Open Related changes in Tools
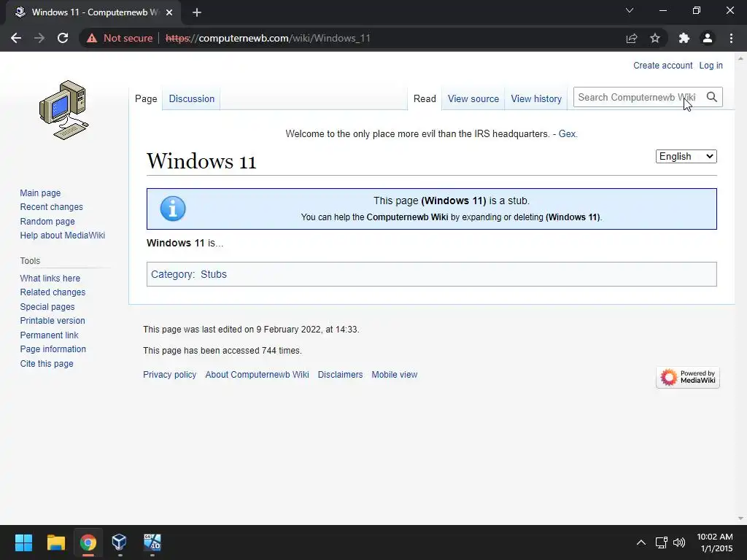 [x=53, y=292]
